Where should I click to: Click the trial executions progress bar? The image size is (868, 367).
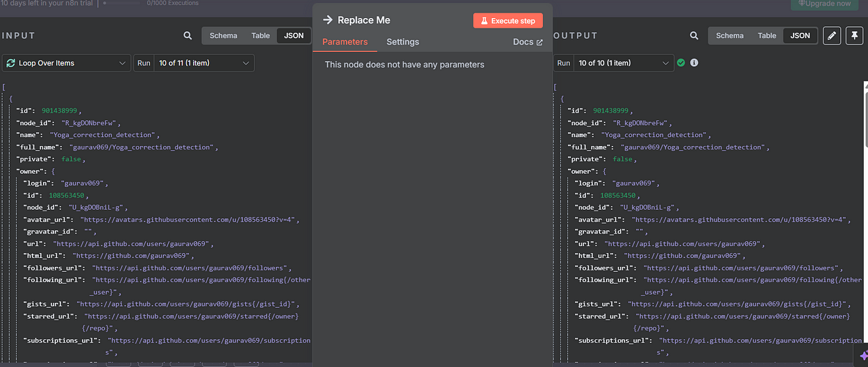click(123, 3)
